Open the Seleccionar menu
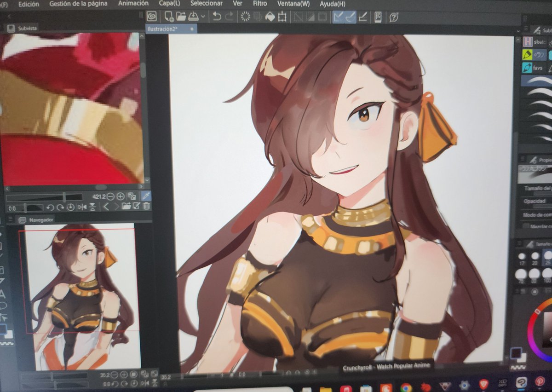Image resolution: width=552 pixels, height=392 pixels. point(206,3)
